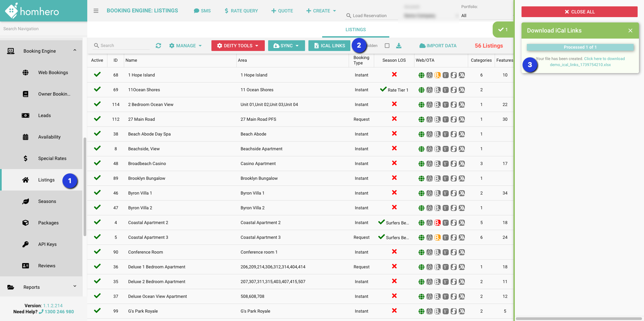Open SMS from the top bar

(x=202, y=11)
